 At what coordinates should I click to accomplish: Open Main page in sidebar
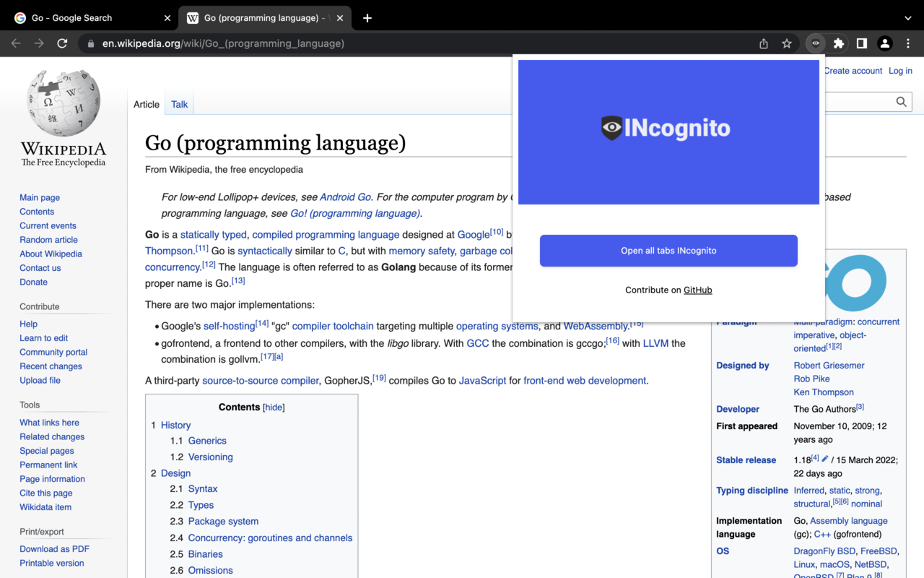(x=40, y=197)
